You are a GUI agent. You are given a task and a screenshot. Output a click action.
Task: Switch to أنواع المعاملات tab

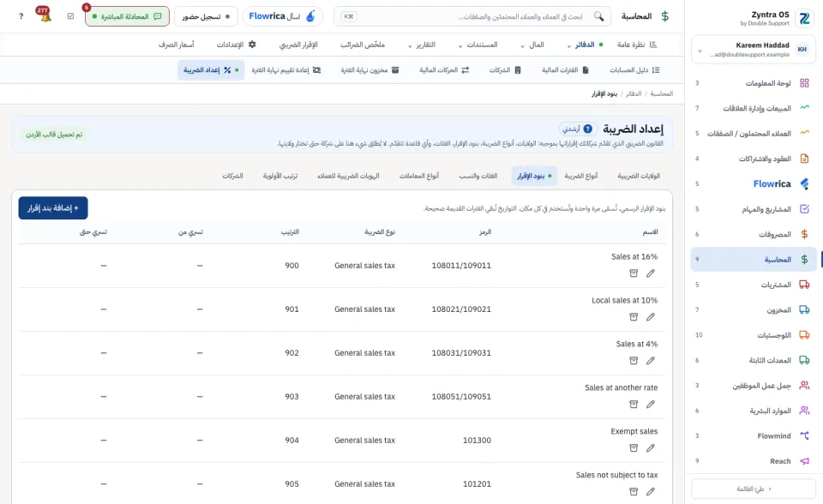(x=419, y=176)
